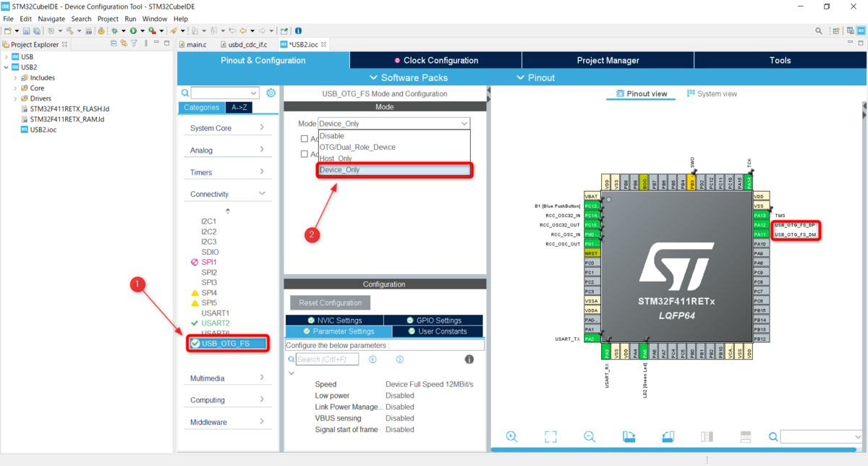
Task: Select Device_Only in the Mode list
Action: tap(395, 170)
